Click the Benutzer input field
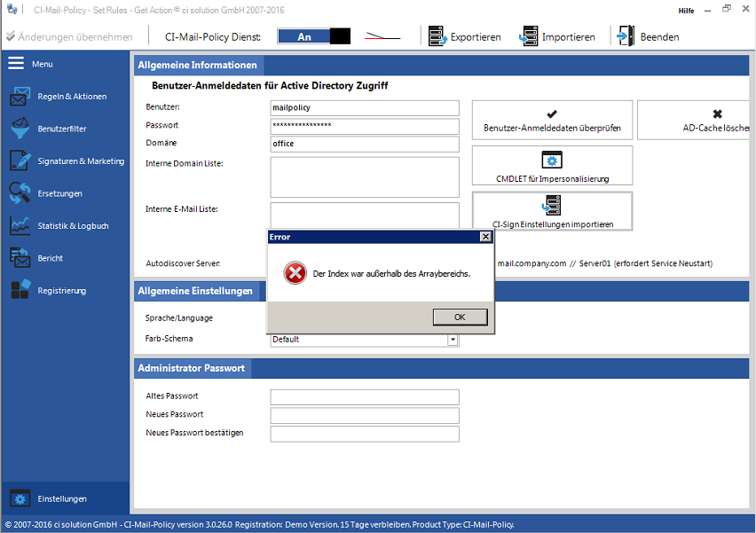 tap(364, 107)
